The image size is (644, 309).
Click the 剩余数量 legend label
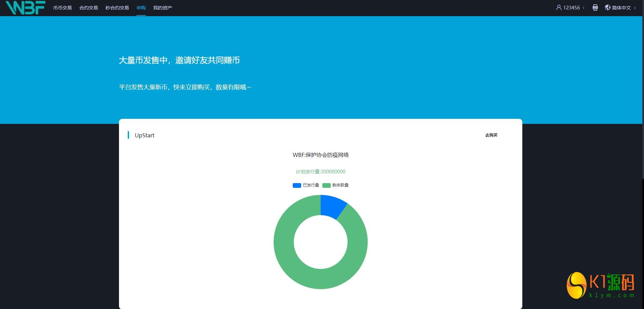click(340, 185)
